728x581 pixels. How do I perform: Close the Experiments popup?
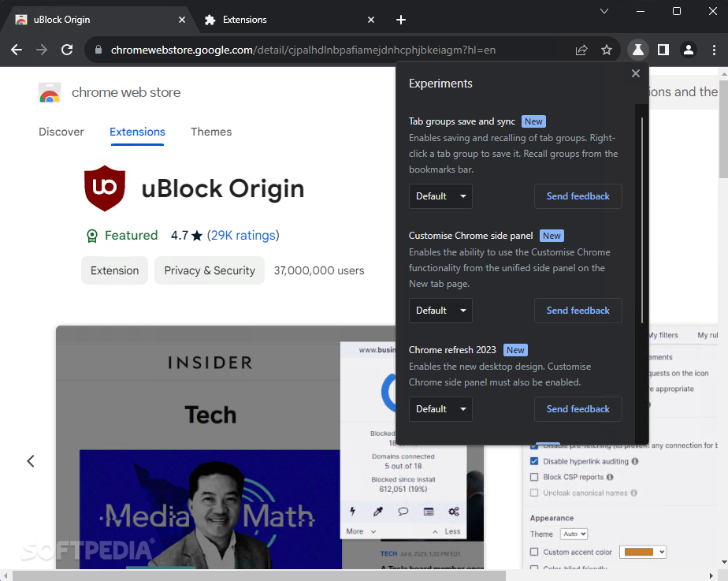[x=636, y=73]
